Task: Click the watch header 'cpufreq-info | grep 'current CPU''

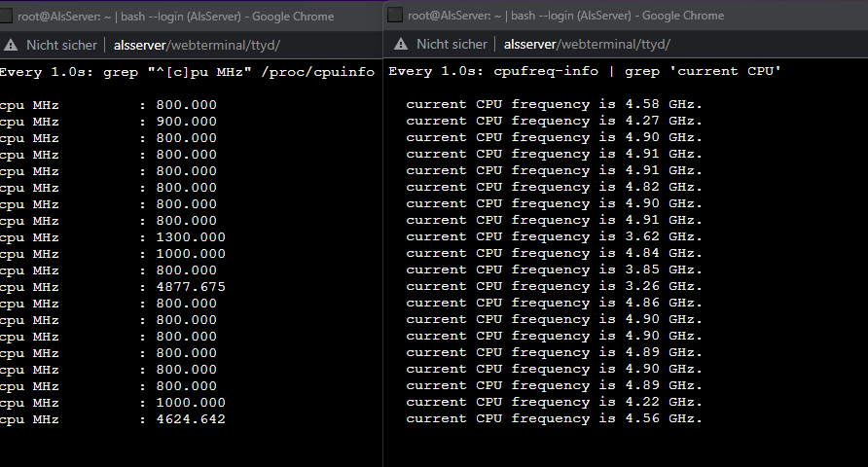Action: click(637, 71)
